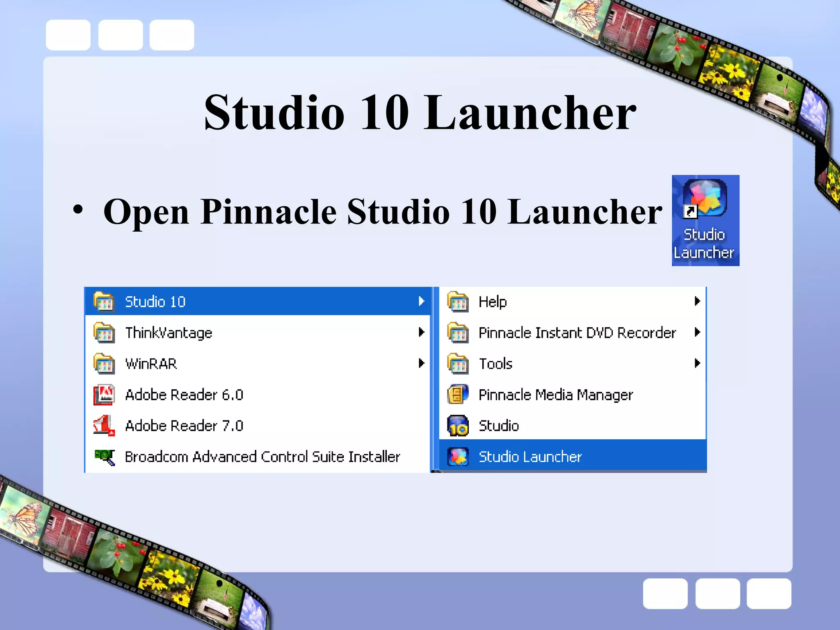This screenshot has width=840, height=630.
Task: Expand the ThinkVantage submenu arrow
Action: tap(421, 332)
